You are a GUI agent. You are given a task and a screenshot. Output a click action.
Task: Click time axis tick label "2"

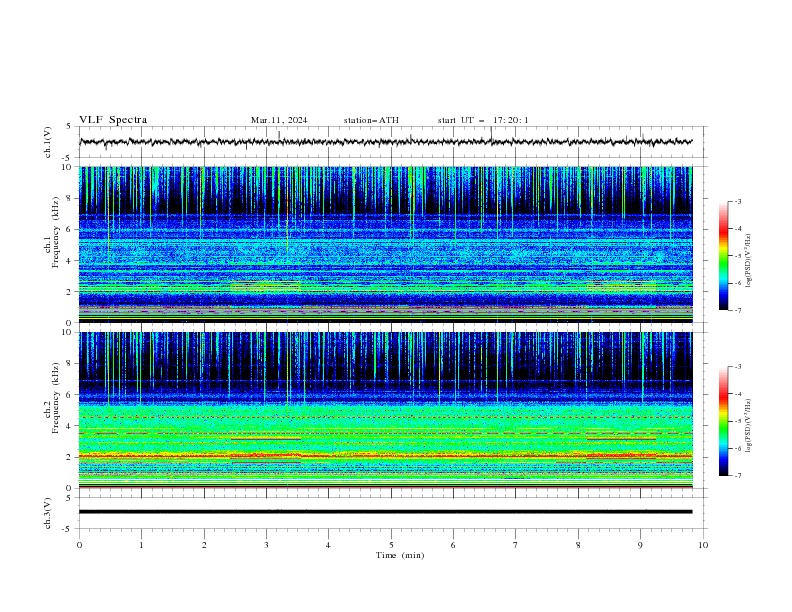[x=204, y=545]
